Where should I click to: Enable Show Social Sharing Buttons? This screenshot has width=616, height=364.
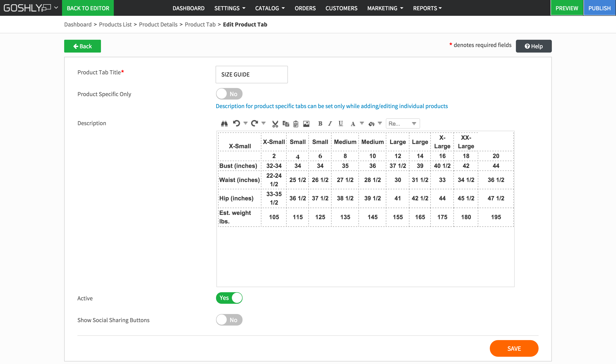pyautogui.click(x=229, y=320)
